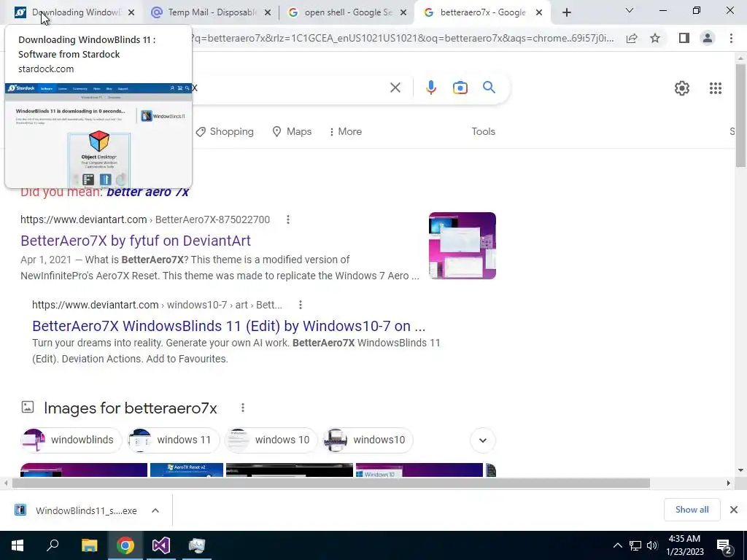Image resolution: width=747 pixels, height=560 pixels.
Task: Click the 'better aero 7x' suggestion
Action: (x=147, y=192)
